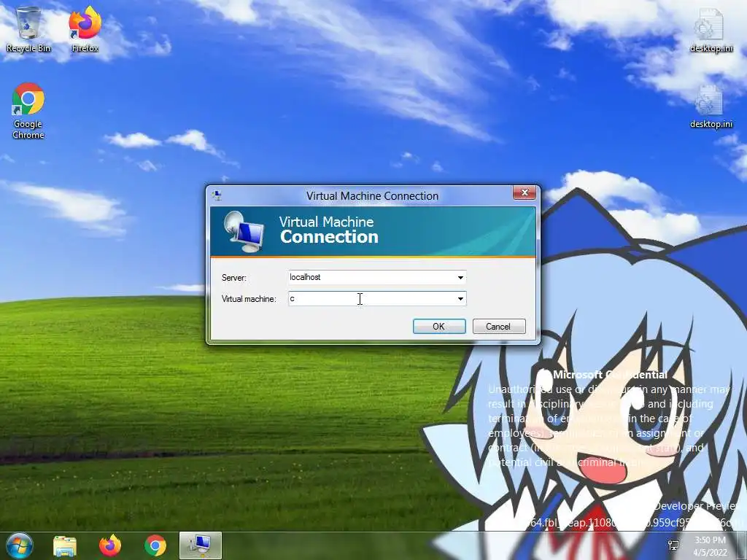Select the lower desktop.ini file icon

click(x=711, y=106)
